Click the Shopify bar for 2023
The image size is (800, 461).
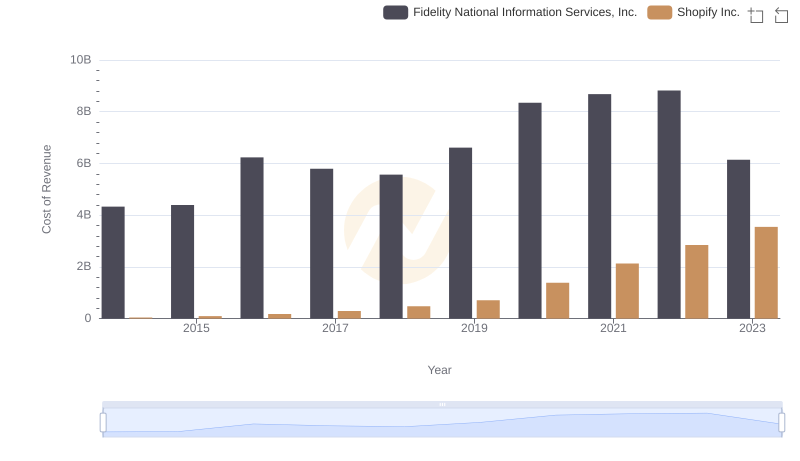[766, 273]
